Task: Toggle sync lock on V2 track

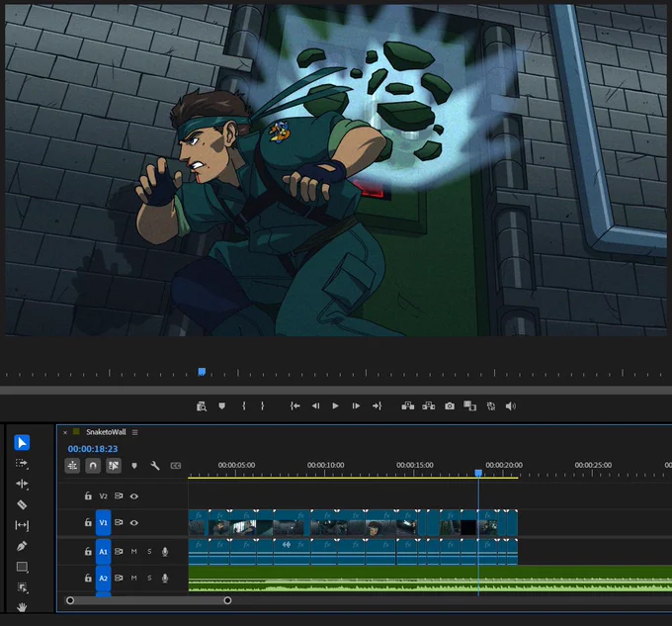Action: pyautogui.click(x=119, y=495)
